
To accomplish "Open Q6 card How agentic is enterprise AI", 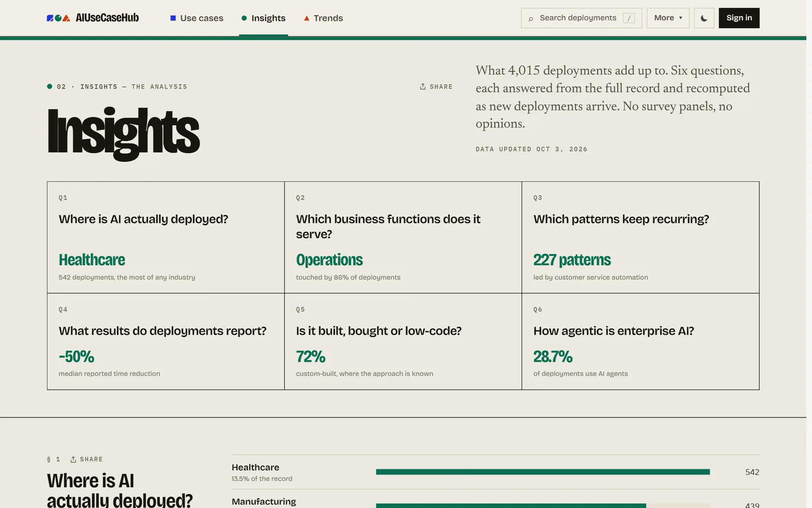I will (x=640, y=341).
